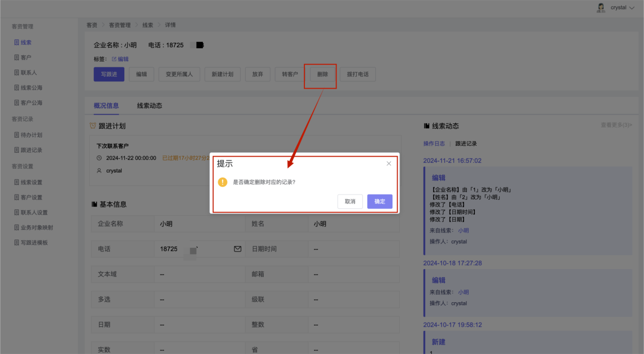Open 客户 in the sidebar
The image size is (644, 354).
pyautogui.click(x=26, y=58)
